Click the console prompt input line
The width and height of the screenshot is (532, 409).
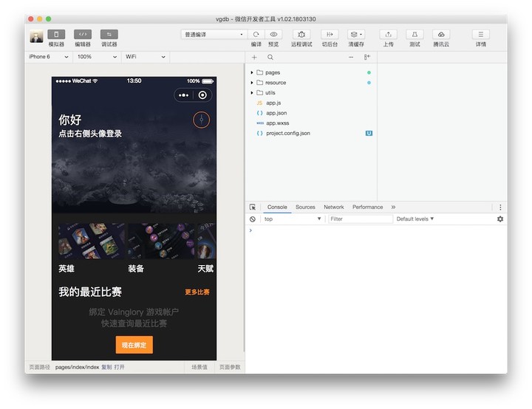coord(378,230)
